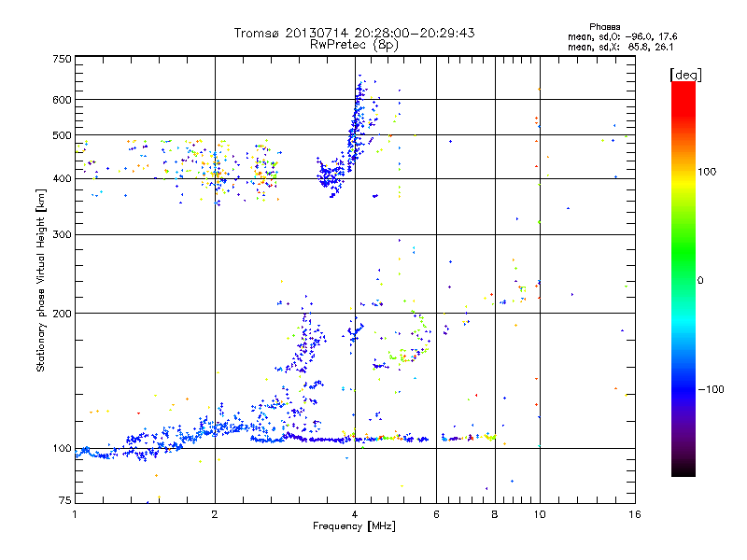This screenshot has width=747, height=560.
Task: Click the x-axis label "8"
Action: pos(495,514)
